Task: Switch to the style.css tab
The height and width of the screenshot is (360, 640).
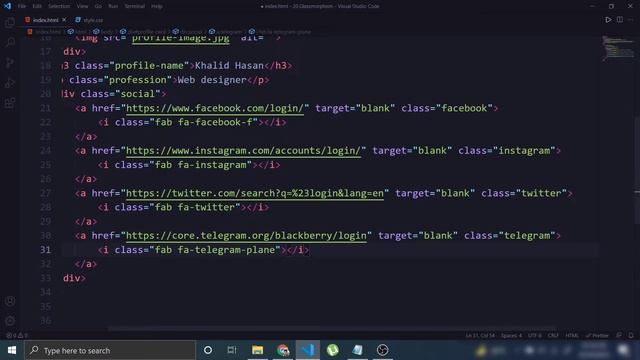Action: (x=89, y=20)
